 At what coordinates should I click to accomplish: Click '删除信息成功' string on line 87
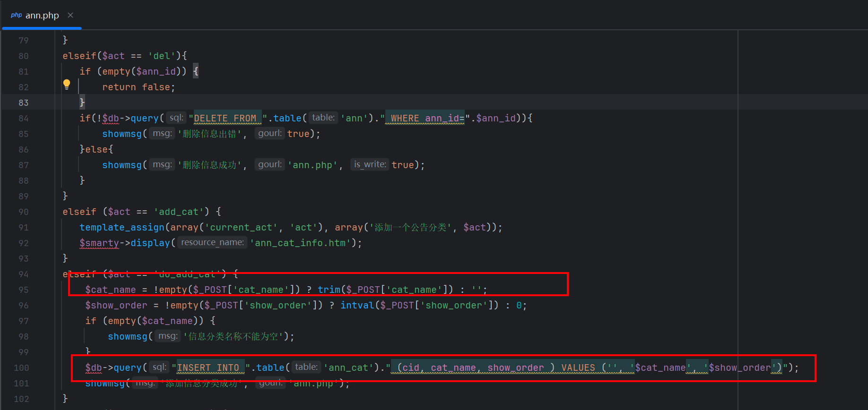click(209, 165)
